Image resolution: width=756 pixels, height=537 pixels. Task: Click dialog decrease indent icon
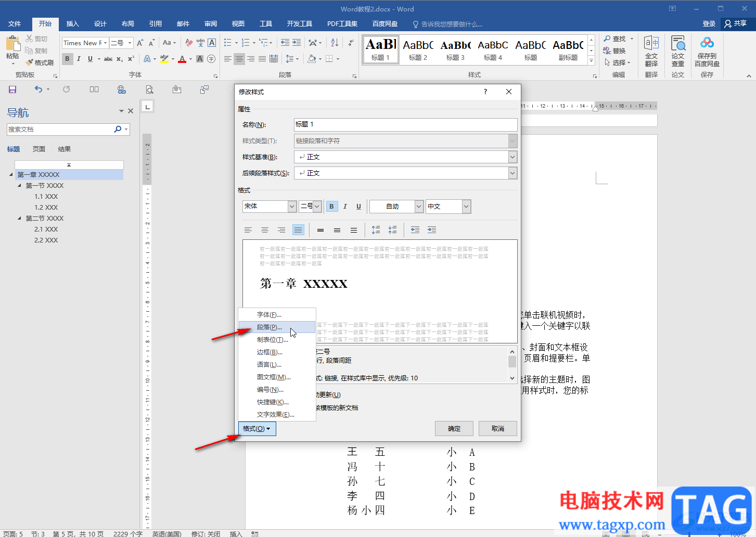point(415,229)
